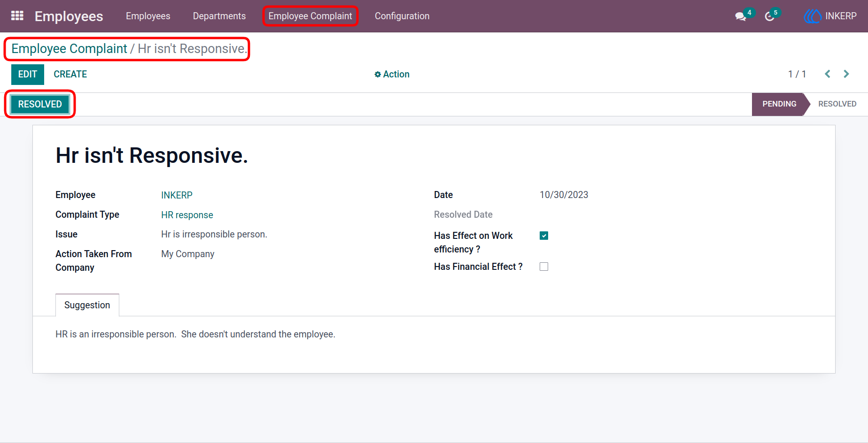Click the Employees app title

tap(69, 16)
